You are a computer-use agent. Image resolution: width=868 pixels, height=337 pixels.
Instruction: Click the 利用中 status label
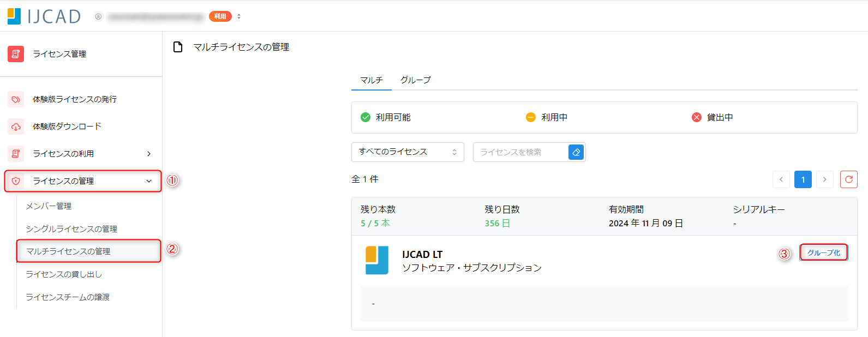tap(554, 117)
